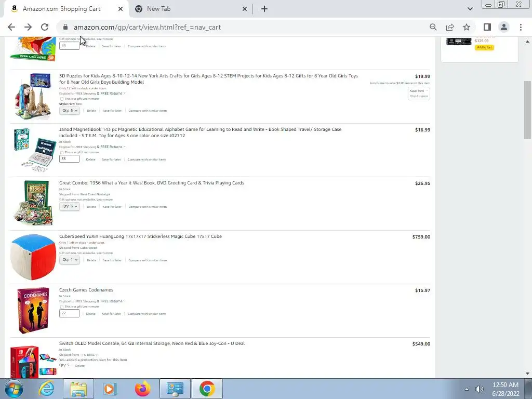The image size is (532, 399).
Task: Open the Chrome three-dot menu
Action: point(521,27)
